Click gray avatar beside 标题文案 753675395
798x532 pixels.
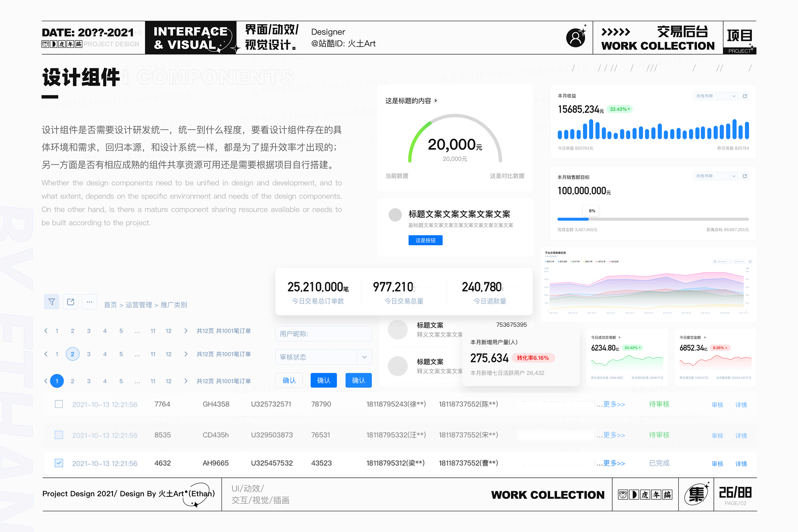coord(398,329)
